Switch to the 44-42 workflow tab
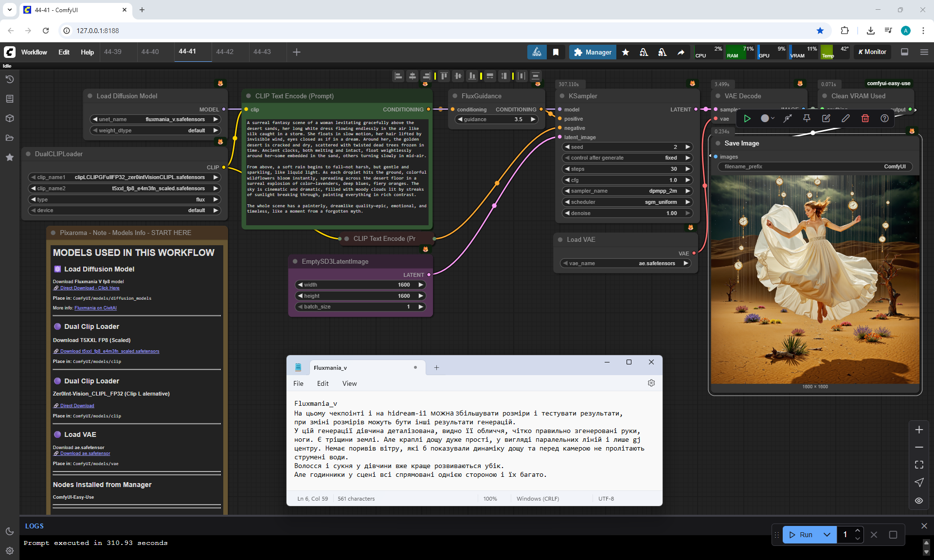The height and width of the screenshot is (560, 934). pos(225,52)
